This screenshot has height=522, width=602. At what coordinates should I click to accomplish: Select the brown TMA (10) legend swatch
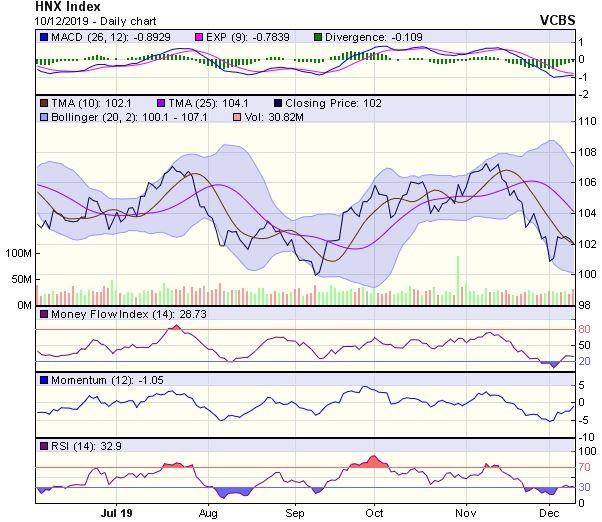pos(44,103)
